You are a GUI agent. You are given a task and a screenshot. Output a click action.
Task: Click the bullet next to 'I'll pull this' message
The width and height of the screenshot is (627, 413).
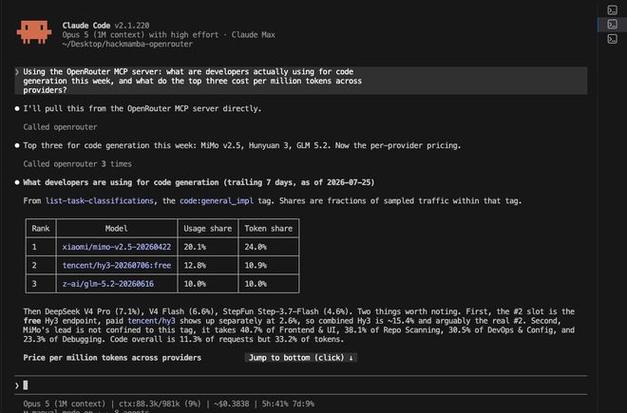pyautogui.click(x=17, y=109)
